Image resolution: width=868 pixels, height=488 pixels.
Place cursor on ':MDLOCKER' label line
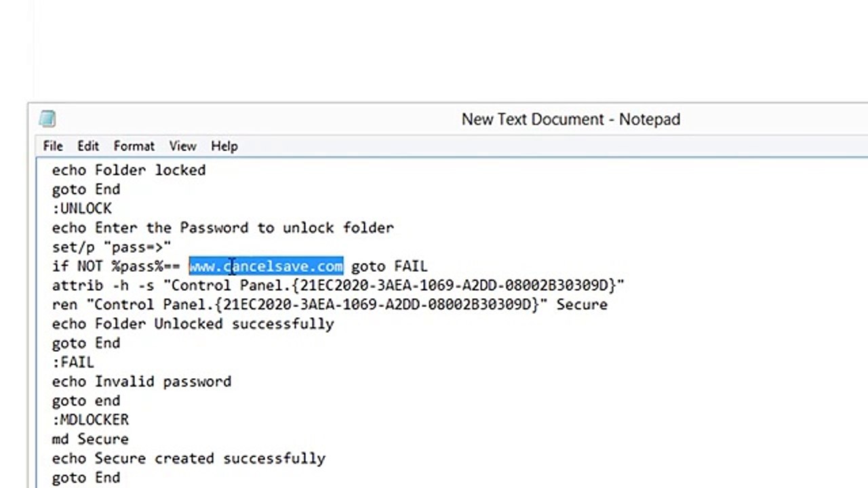(90, 420)
